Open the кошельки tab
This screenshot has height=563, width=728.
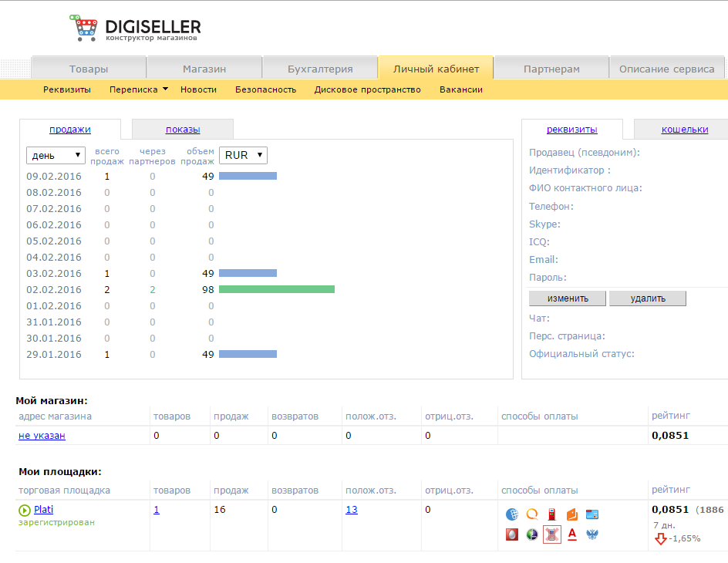coord(684,129)
